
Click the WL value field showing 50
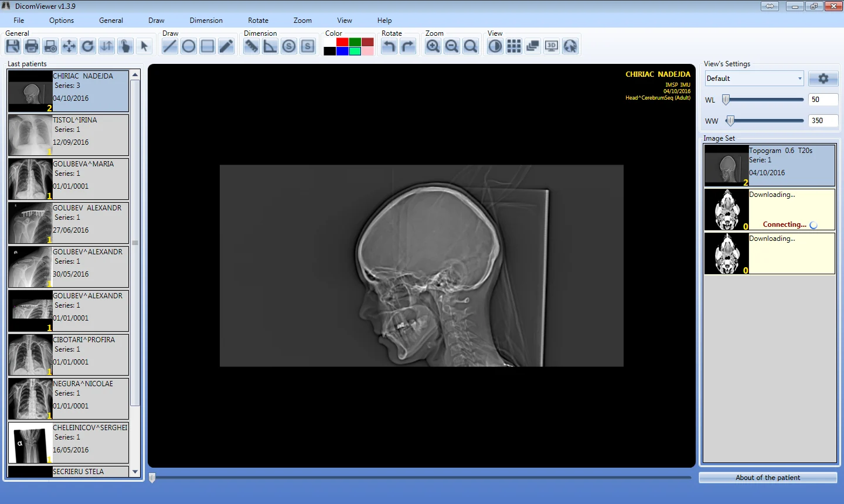coord(823,100)
